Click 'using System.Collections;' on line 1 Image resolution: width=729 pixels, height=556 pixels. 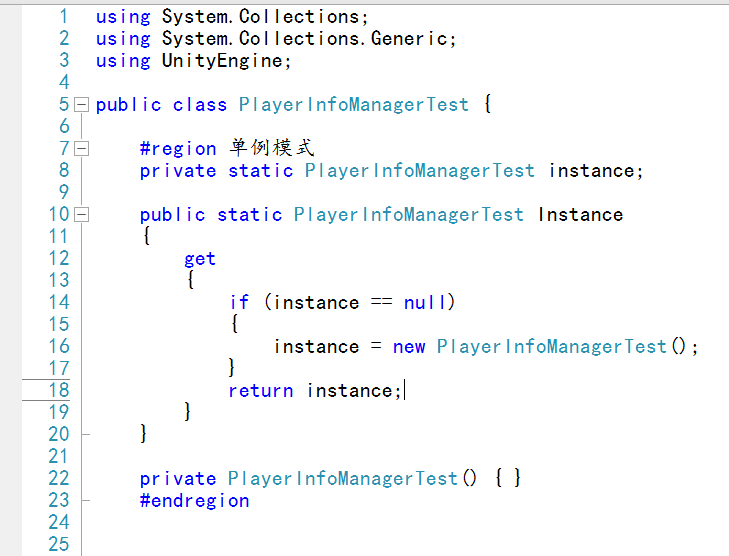tap(232, 17)
